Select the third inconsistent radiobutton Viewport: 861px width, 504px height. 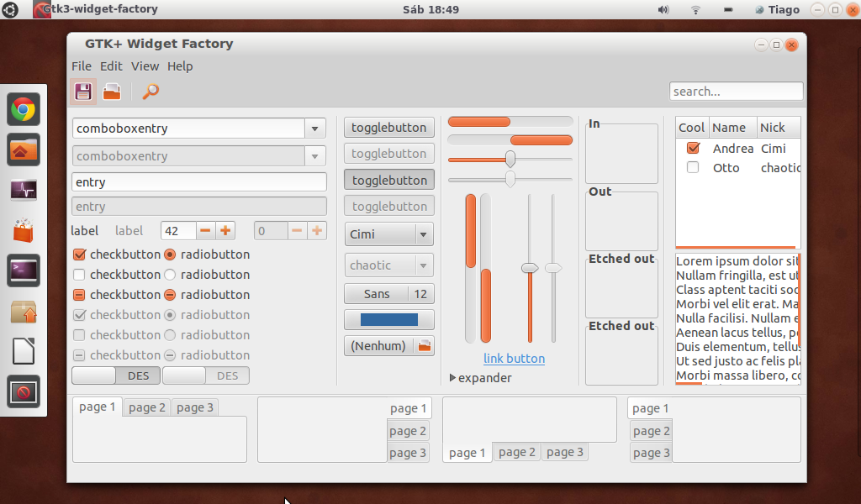(170, 295)
